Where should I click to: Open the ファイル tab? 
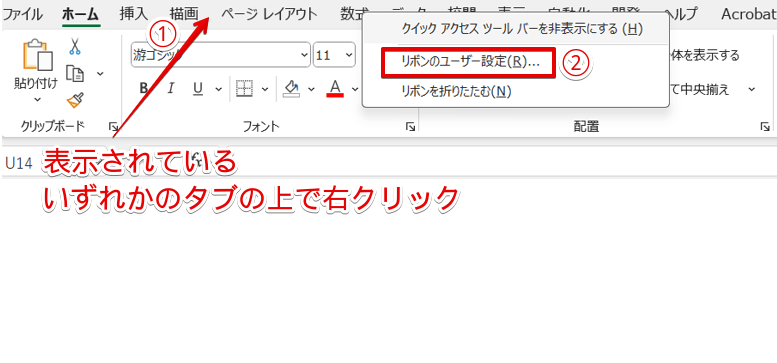click(x=22, y=14)
